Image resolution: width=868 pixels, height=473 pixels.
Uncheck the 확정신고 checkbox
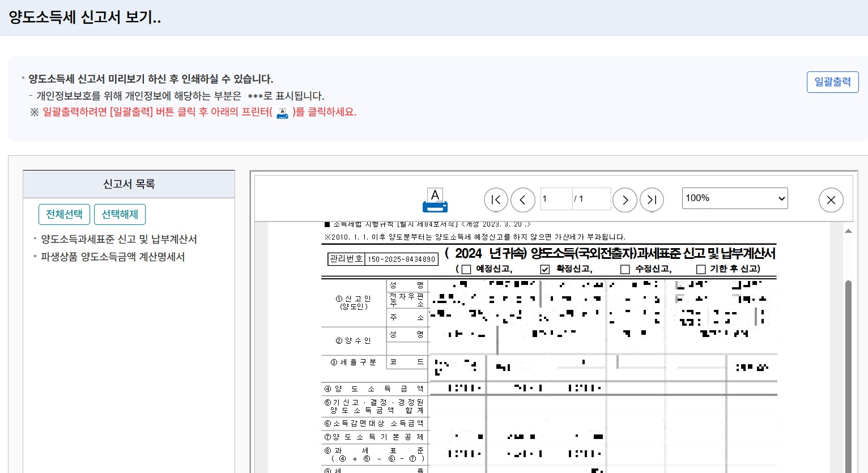pos(544,270)
